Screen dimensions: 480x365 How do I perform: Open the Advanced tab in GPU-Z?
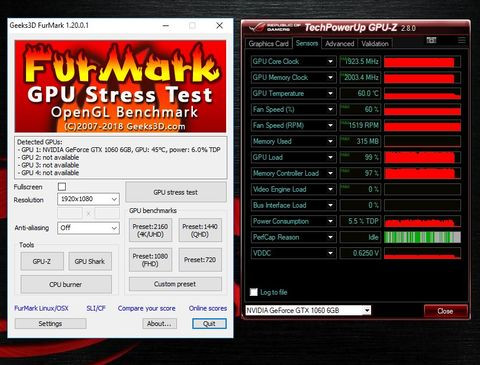(340, 44)
